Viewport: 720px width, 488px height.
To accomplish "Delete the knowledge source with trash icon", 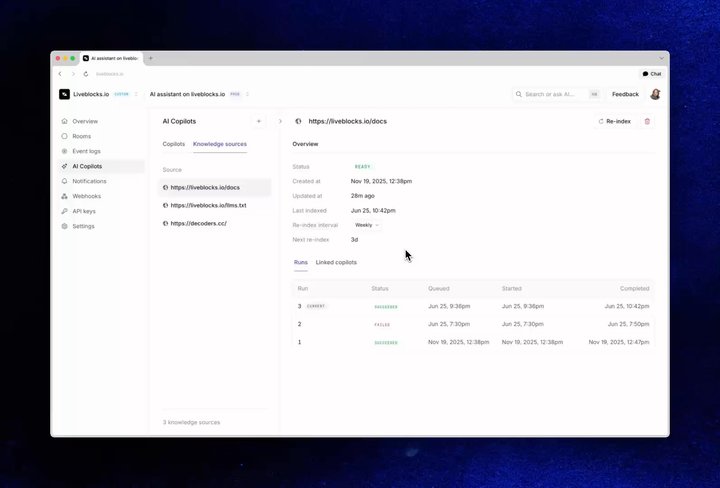I will (x=647, y=121).
